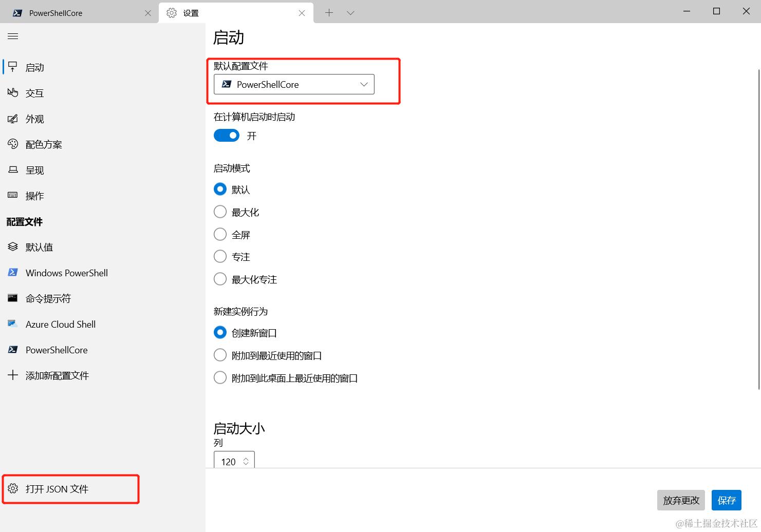This screenshot has width=761, height=532.
Task: Click the 配色方案 palette icon
Action: pyautogui.click(x=13, y=144)
